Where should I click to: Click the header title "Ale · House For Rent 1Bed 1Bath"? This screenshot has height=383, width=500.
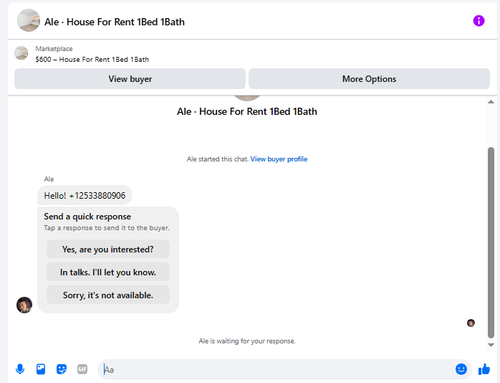[114, 22]
